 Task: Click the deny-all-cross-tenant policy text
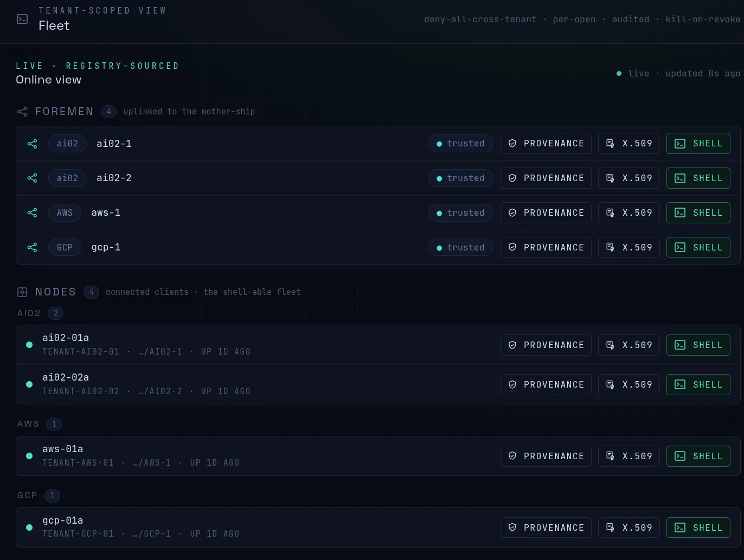click(480, 20)
